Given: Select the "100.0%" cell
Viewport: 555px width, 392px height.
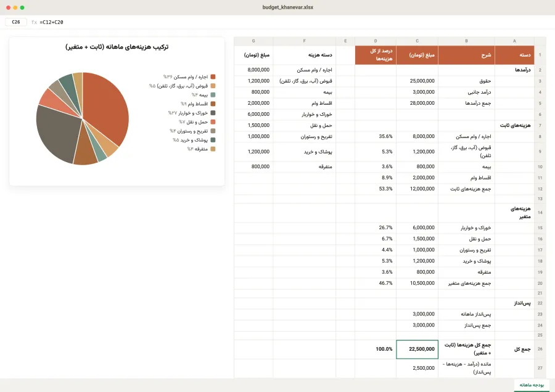Looking at the screenshot, I should point(376,349).
